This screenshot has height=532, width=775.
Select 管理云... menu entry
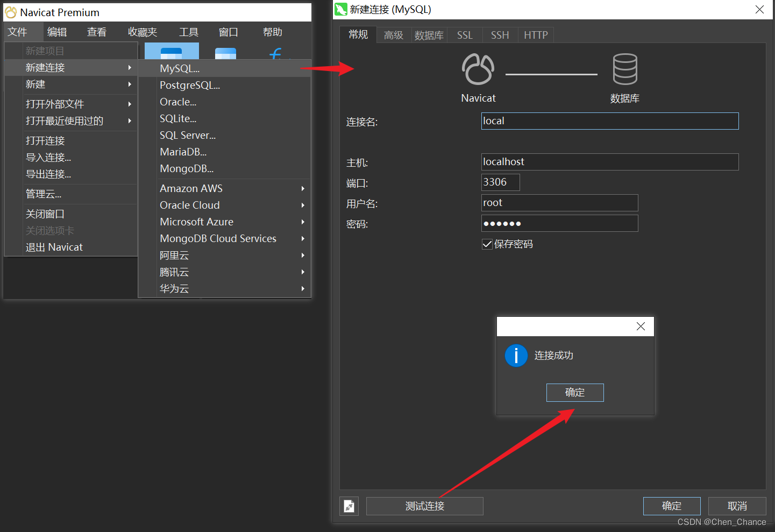71,194
